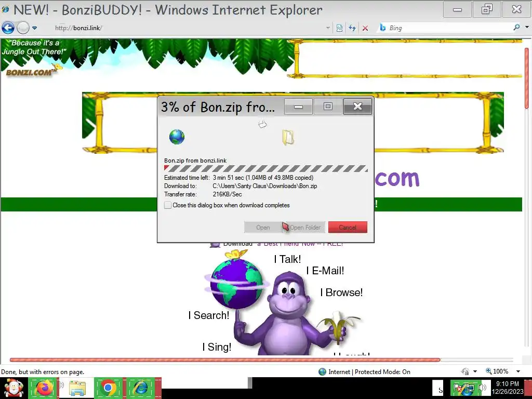
Task: Refresh the page with the arrows icon
Action: (x=352, y=28)
